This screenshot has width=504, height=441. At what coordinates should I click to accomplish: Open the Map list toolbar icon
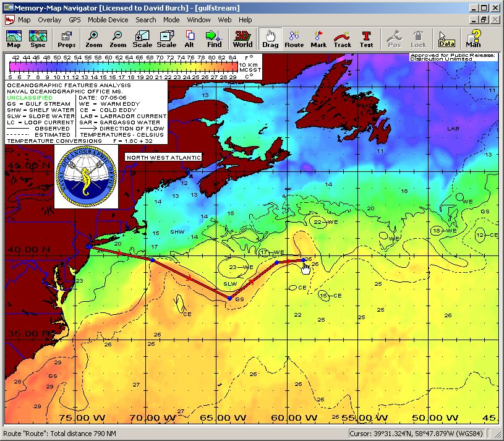pyautogui.click(x=14, y=39)
